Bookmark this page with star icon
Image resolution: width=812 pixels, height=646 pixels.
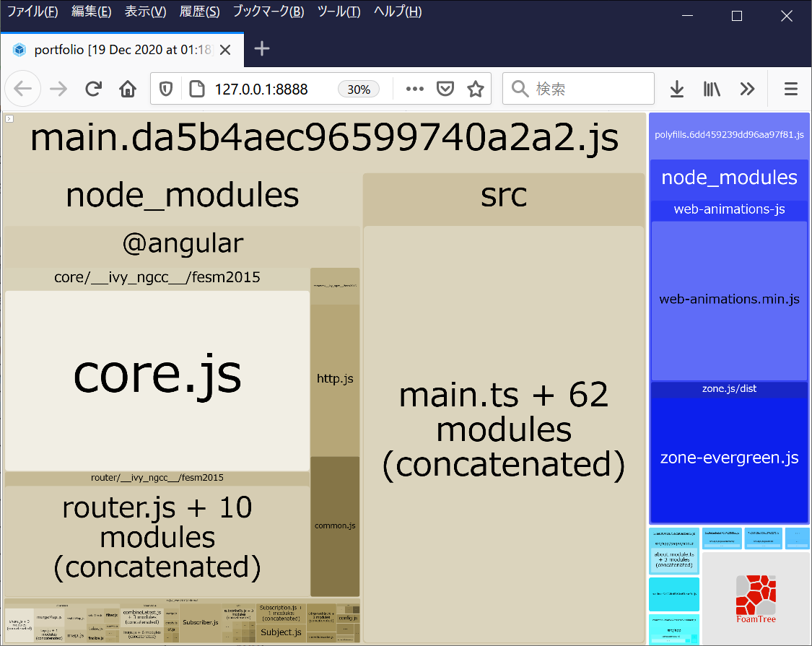(x=476, y=89)
